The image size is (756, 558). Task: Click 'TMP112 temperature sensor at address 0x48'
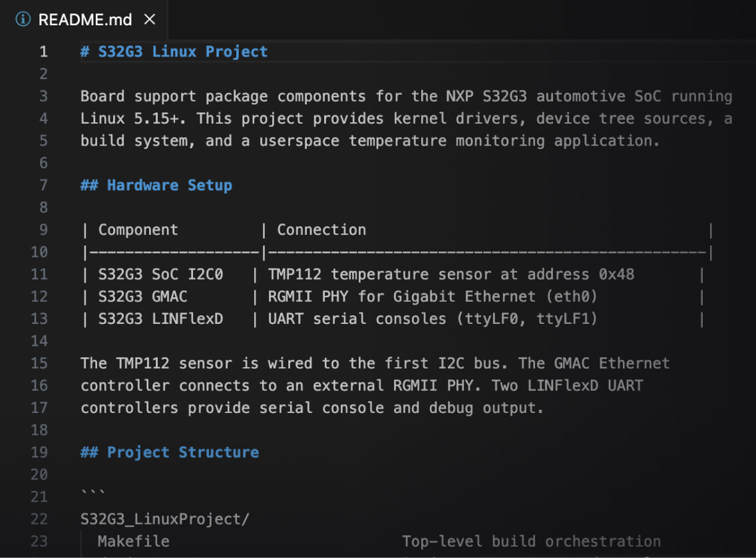(x=451, y=274)
